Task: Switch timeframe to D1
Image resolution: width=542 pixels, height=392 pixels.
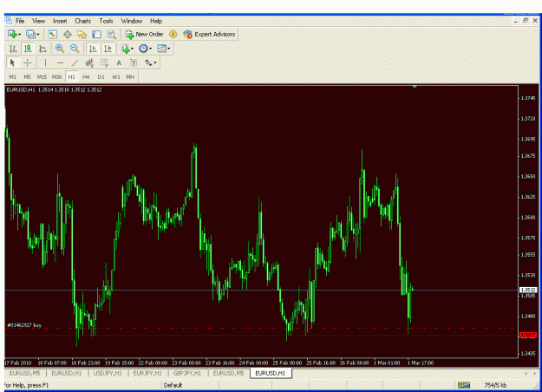Action: pos(101,76)
